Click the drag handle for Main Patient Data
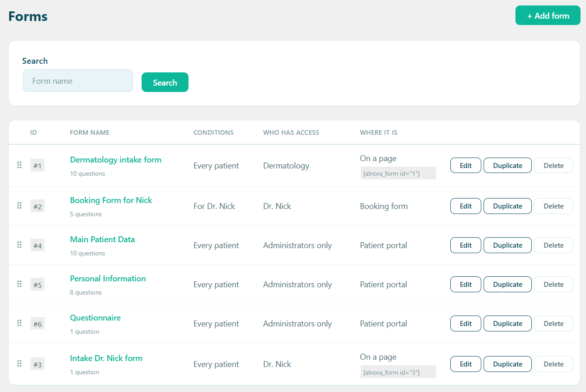This screenshot has height=392, width=586. pos(19,244)
